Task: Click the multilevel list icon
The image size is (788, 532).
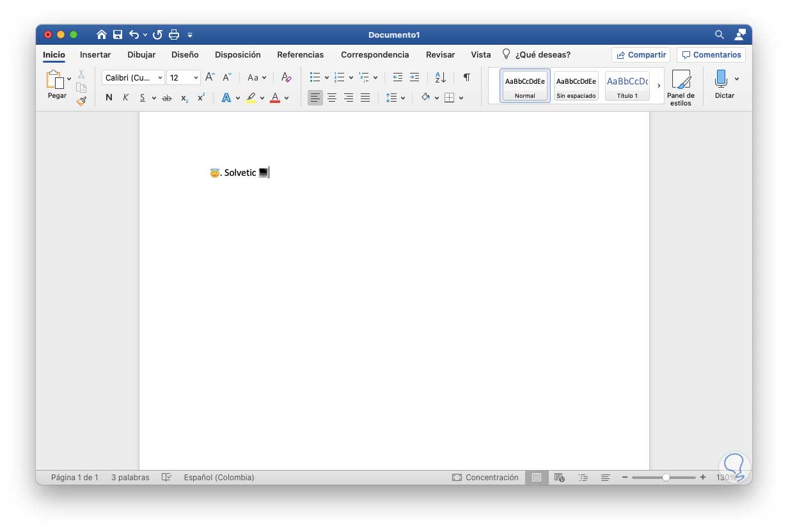Action: click(x=364, y=77)
